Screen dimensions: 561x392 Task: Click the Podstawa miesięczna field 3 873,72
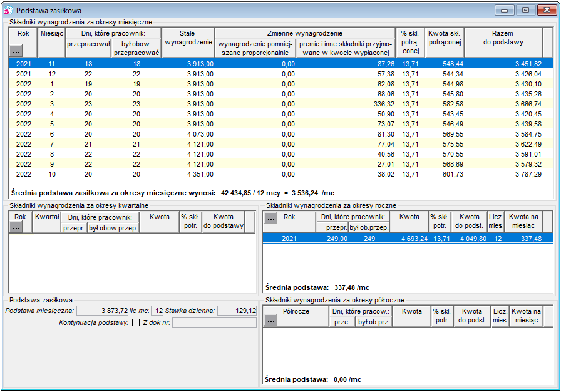tap(102, 311)
